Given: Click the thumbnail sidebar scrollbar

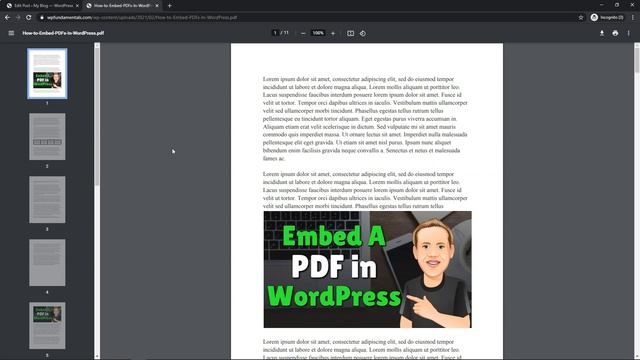Looking at the screenshot, I should point(97,118).
